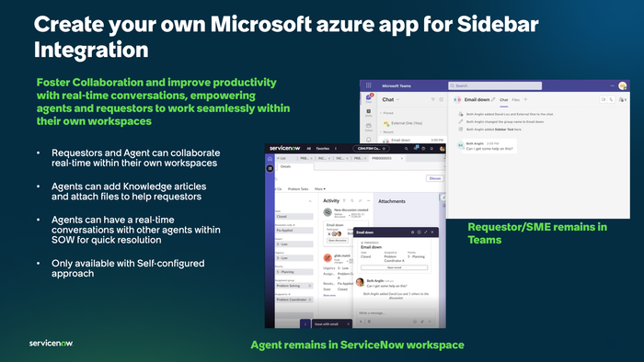
Task: Select the Chat icon in Teams rail
Action: click(x=369, y=97)
